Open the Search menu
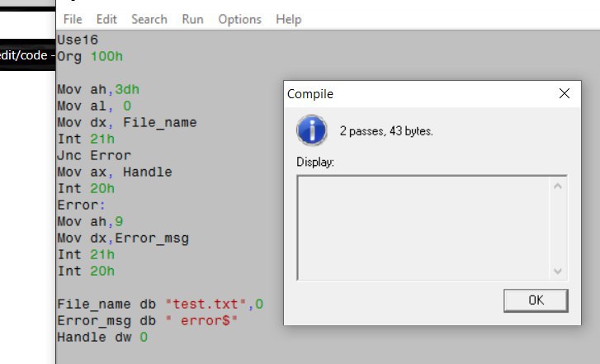The height and width of the screenshot is (364, 600). pos(149,19)
